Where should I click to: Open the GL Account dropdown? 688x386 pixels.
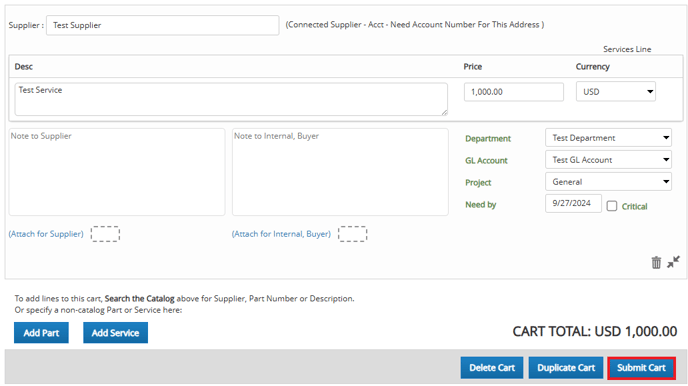[608, 160]
